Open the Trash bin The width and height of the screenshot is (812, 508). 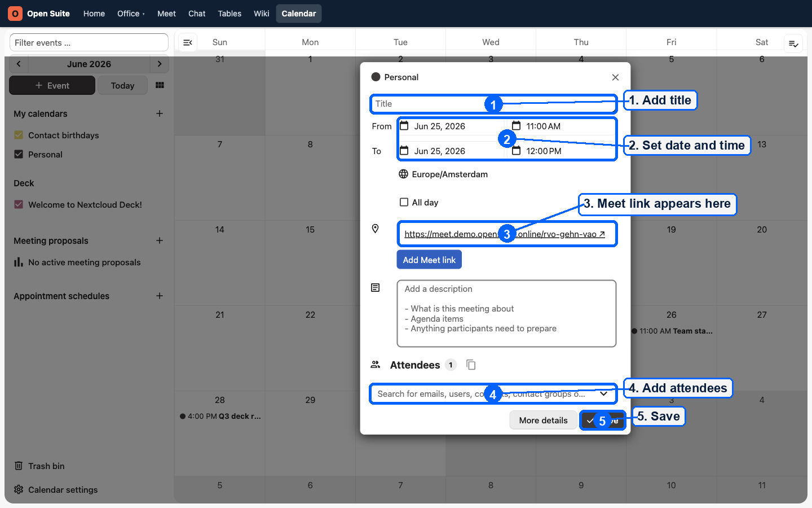click(x=47, y=466)
